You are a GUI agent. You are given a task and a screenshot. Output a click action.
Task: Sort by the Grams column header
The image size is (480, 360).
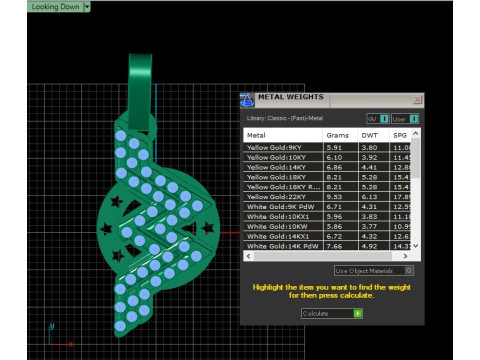340,135
